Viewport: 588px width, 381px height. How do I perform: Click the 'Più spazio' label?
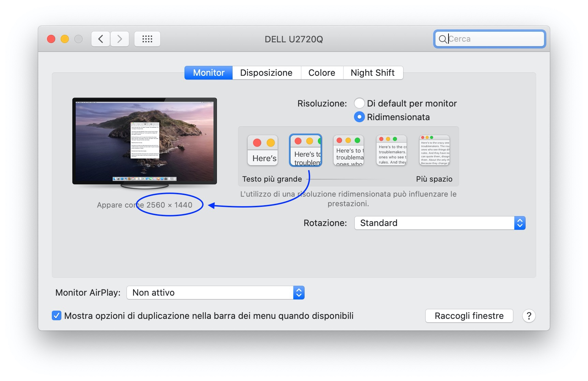(434, 179)
